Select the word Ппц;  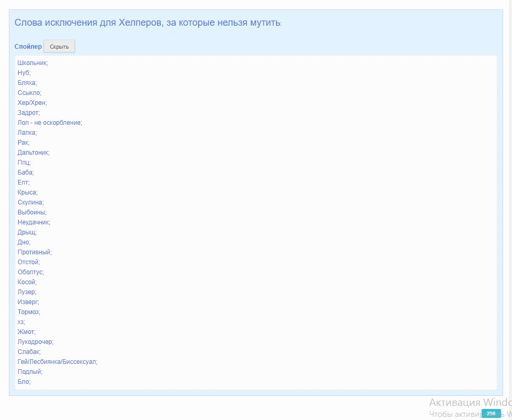click(24, 162)
